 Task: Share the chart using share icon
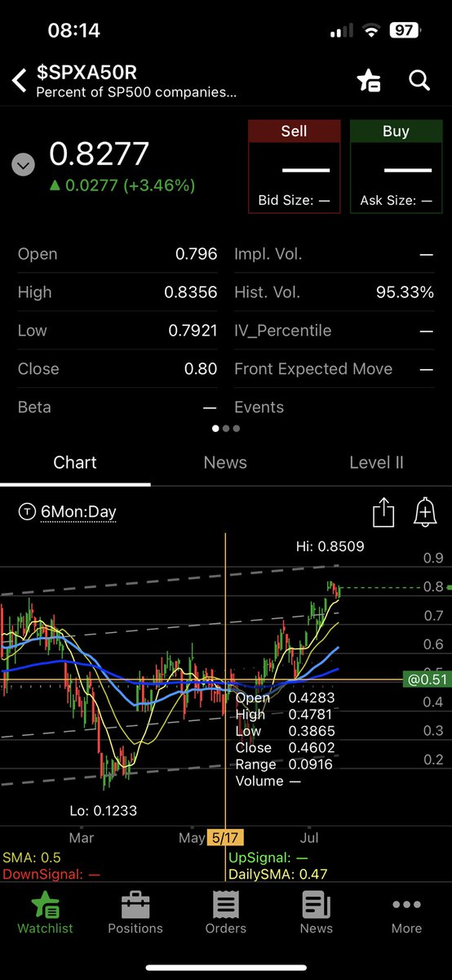coord(383,513)
